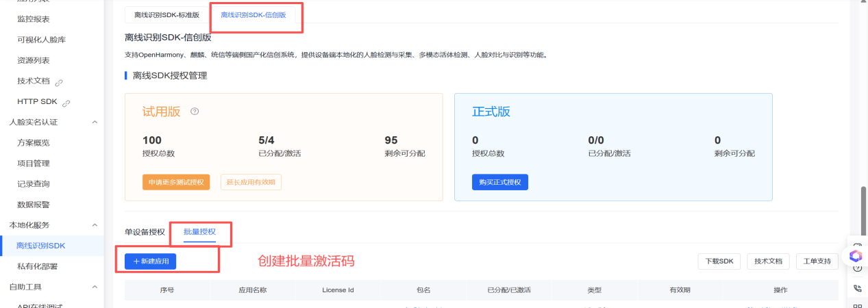Click the 正式版 card title
Image resolution: width=868 pixels, height=308 pixels.
(x=491, y=112)
